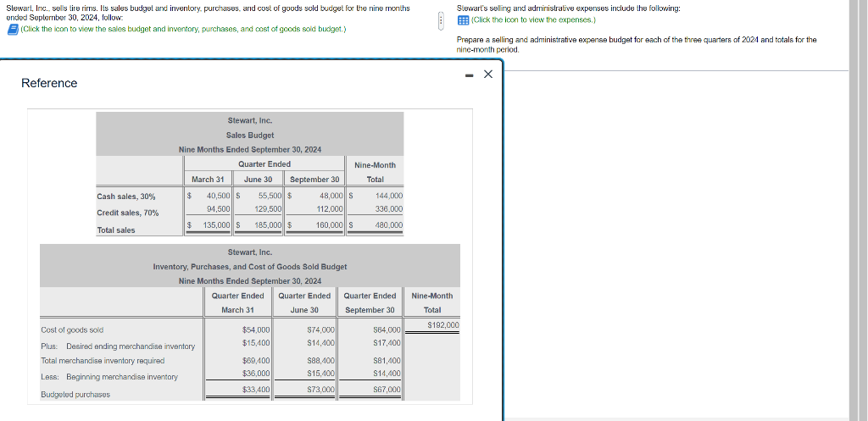Open the sales budget and inventory link
Viewport: 868px width, 421px height.
pos(183,29)
